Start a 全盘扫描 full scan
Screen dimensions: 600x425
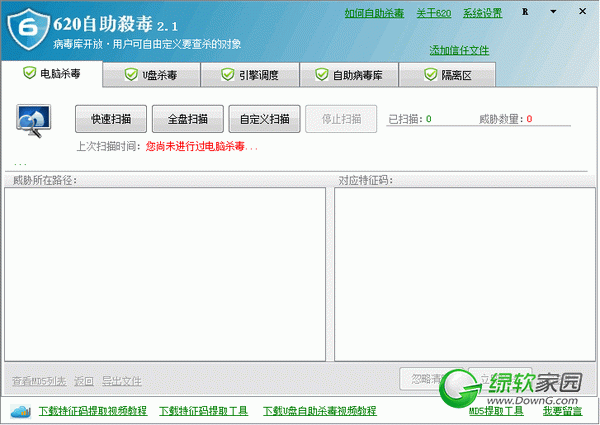tap(188, 119)
